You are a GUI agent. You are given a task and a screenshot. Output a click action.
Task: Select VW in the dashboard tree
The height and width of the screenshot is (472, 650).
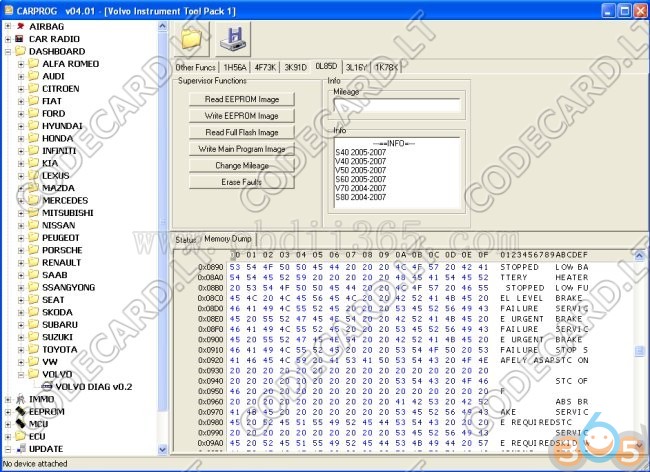(50, 362)
